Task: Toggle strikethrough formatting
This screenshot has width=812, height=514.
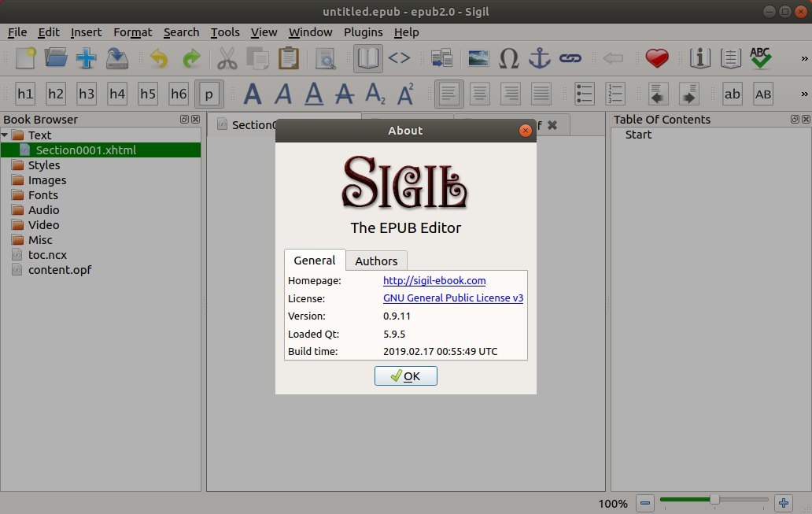Action: [x=345, y=94]
